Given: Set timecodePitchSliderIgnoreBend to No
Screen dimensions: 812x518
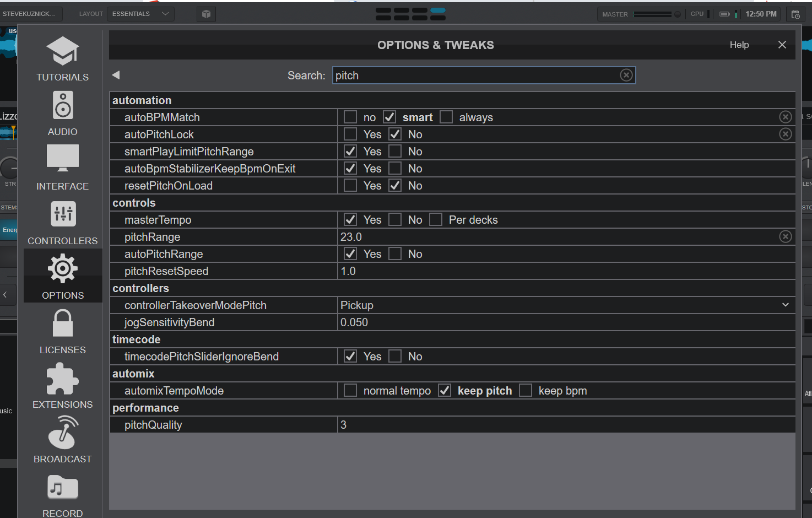Looking at the screenshot, I should point(395,356).
